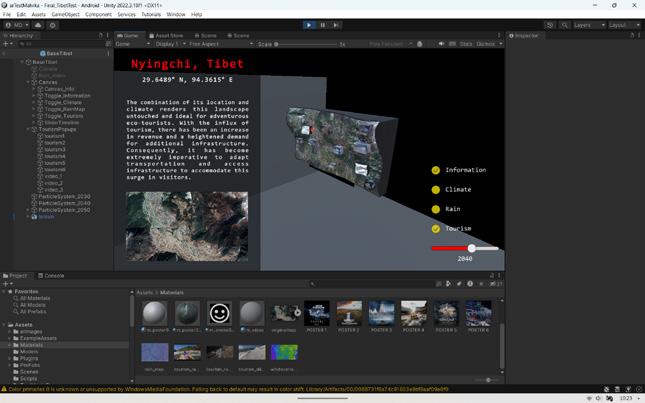Click the Pause button in the toolbar

322,25
